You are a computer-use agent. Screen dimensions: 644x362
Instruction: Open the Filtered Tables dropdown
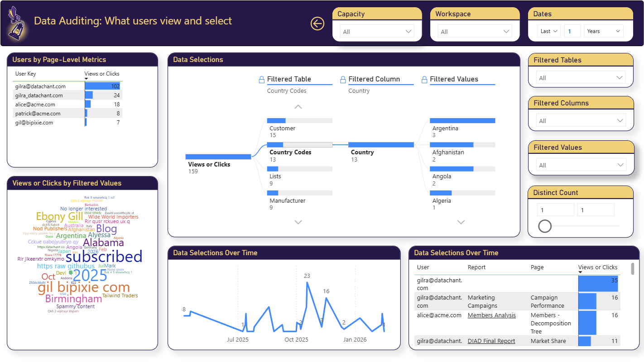[x=580, y=77]
